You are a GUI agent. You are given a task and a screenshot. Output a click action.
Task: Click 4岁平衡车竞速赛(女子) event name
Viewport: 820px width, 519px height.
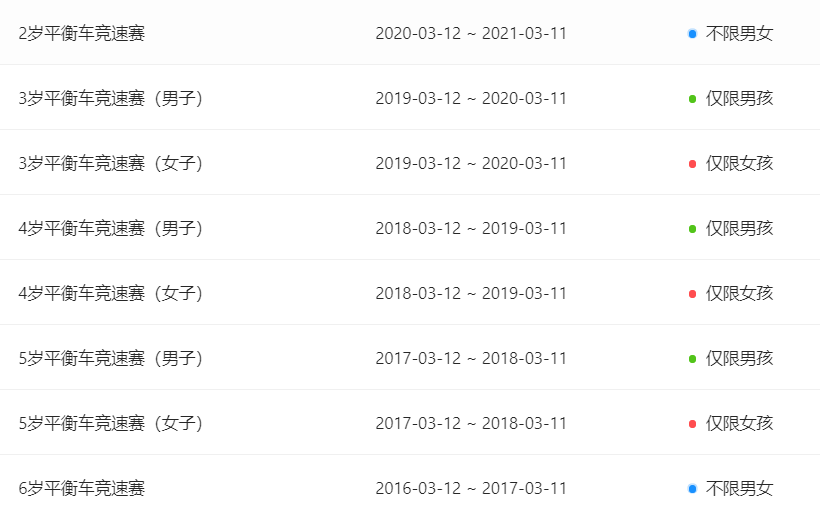click(110, 293)
